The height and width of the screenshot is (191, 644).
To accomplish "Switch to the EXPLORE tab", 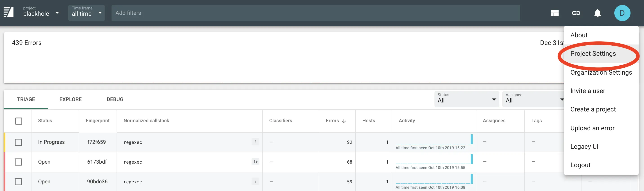I will click(x=71, y=99).
